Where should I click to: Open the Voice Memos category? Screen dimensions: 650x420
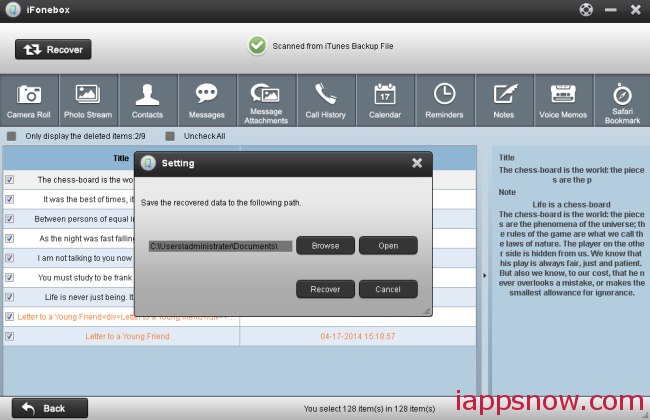point(562,101)
